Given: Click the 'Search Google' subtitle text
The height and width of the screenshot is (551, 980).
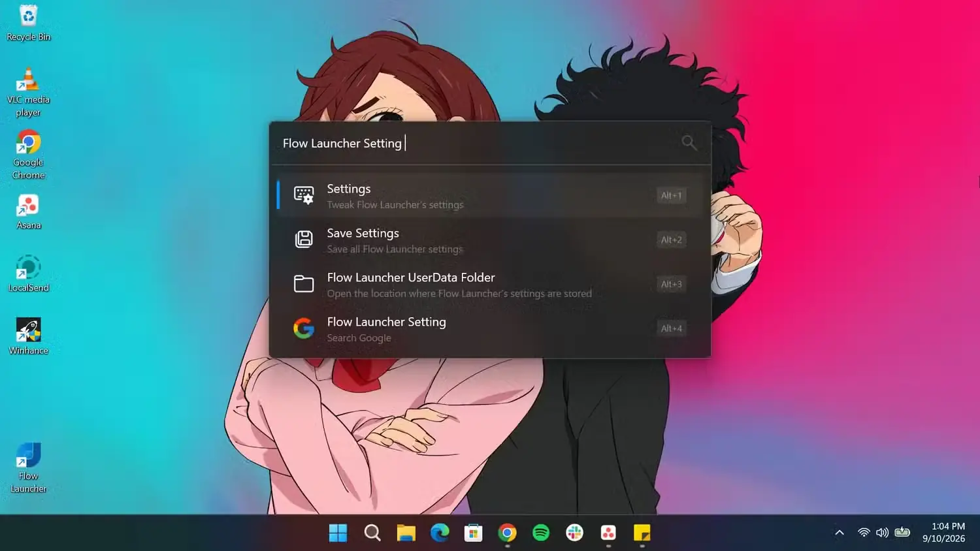Looking at the screenshot, I should [359, 338].
